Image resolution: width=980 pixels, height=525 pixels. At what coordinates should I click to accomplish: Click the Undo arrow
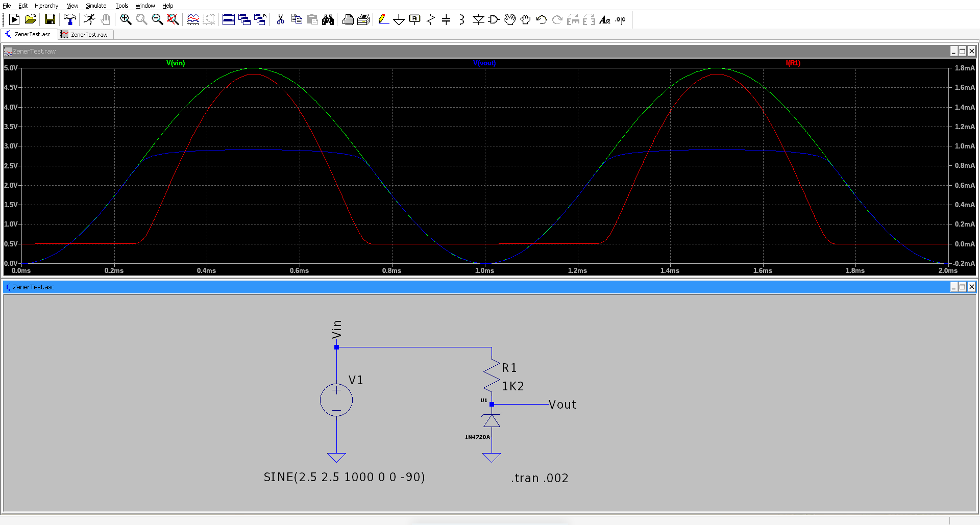point(542,19)
